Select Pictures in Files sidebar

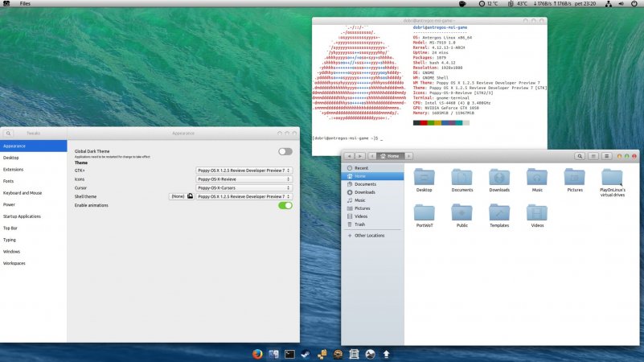pyautogui.click(x=372, y=208)
